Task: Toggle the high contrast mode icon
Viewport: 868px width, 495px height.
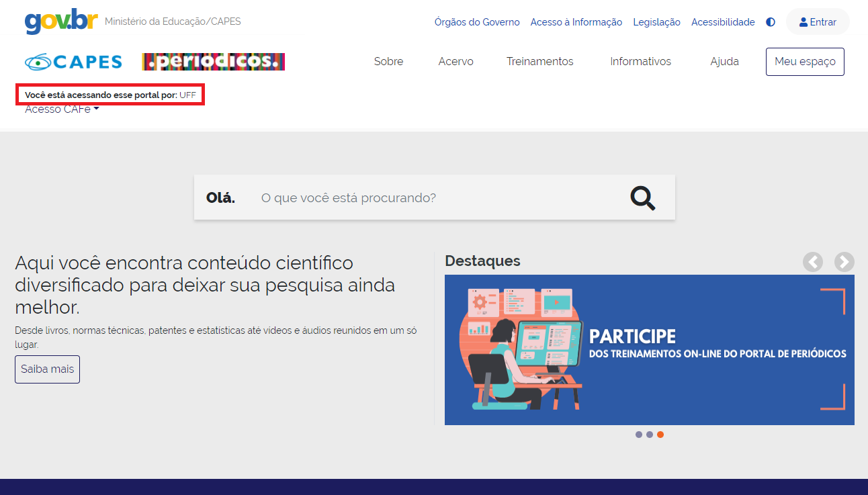Action: pyautogui.click(x=770, y=21)
